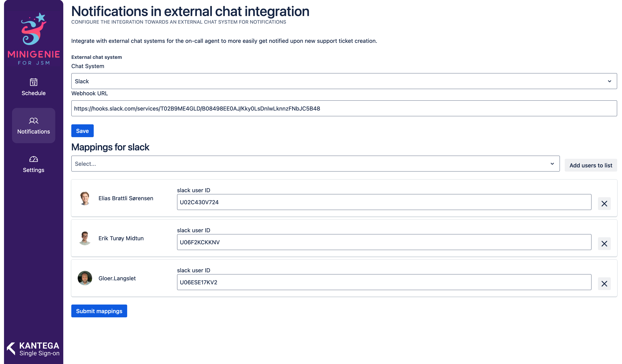The height and width of the screenshot is (364, 622).
Task: Edit Elias's slack user ID field
Action: coord(384,202)
